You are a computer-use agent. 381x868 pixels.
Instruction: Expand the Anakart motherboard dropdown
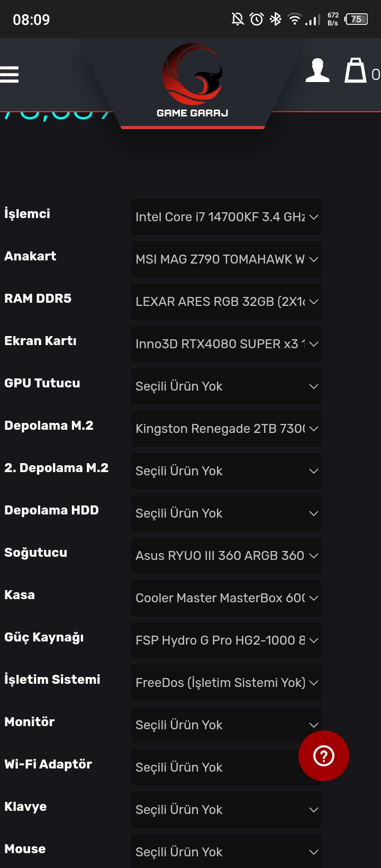tap(226, 259)
